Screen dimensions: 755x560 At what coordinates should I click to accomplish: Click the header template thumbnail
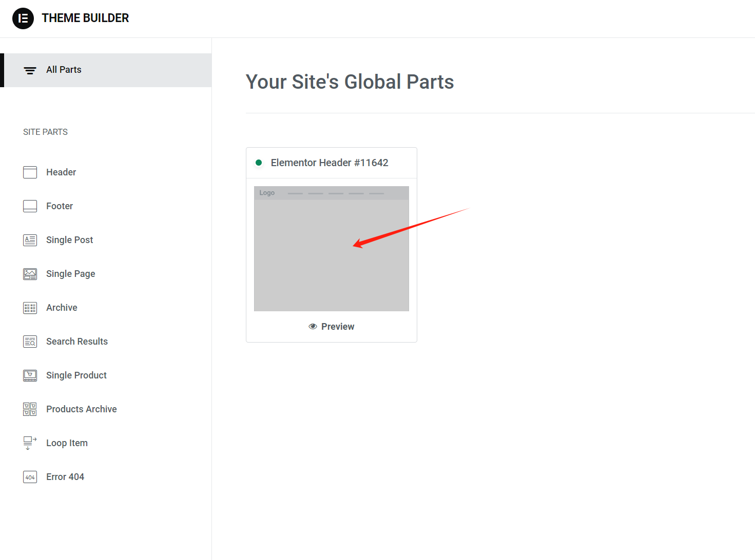pyautogui.click(x=331, y=249)
